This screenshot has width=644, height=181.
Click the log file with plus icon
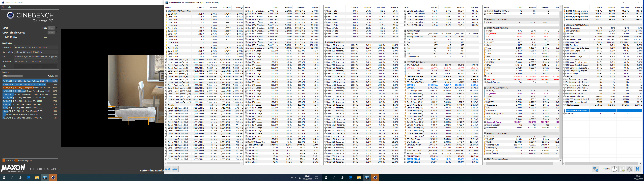(x=622, y=169)
